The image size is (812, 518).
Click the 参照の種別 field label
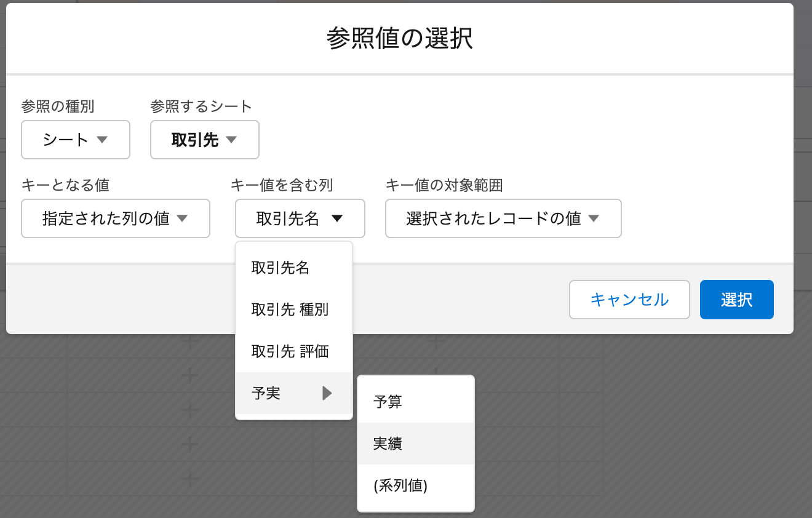(x=57, y=106)
